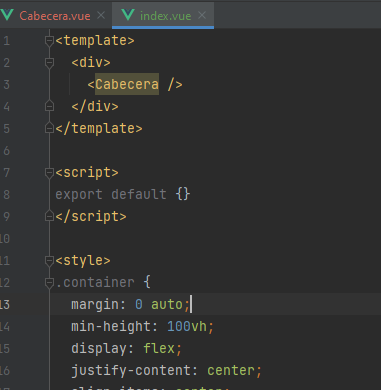
Task: Click the Vue icon on Cabecera.vue tab
Action: point(7,15)
